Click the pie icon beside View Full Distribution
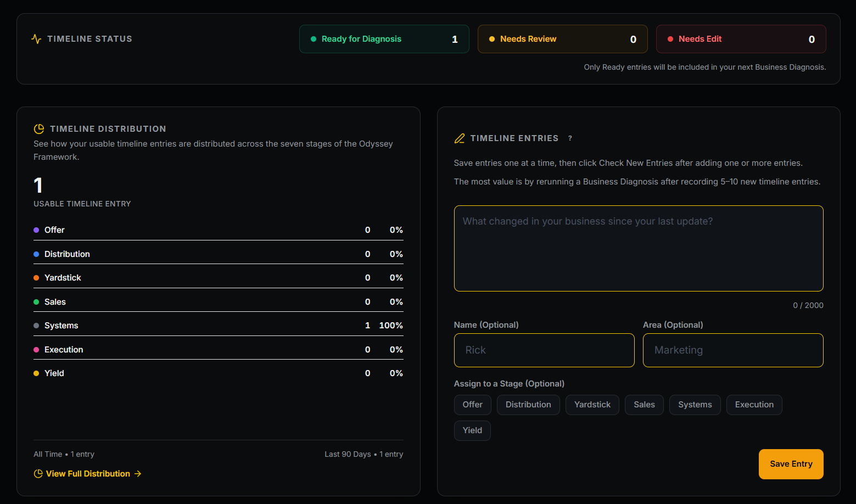This screenshot has width=856, height=504. click(38, 474)
